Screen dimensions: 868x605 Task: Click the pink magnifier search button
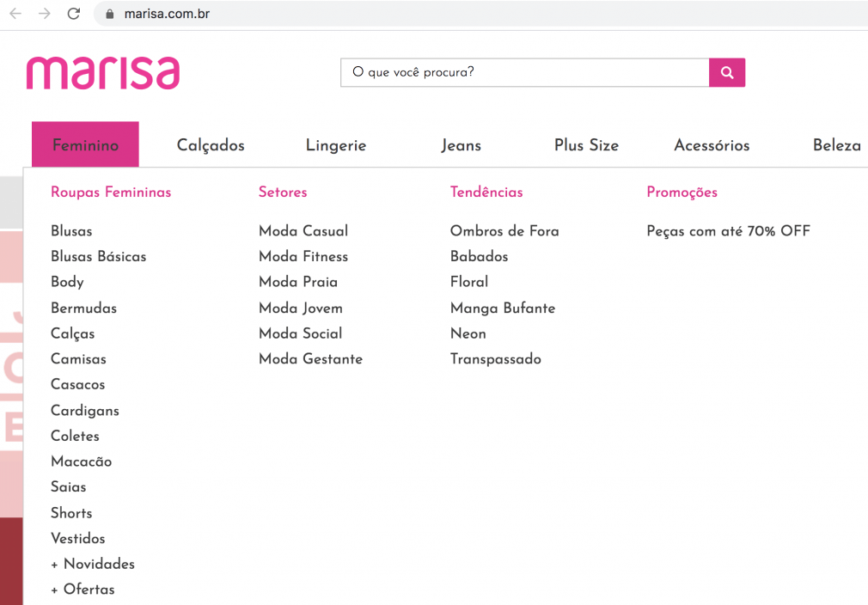click(x=727, y=72)
